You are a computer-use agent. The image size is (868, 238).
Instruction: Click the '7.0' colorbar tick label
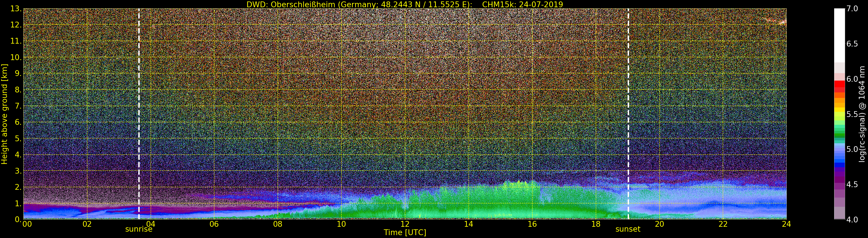click(x=852, y=9)
